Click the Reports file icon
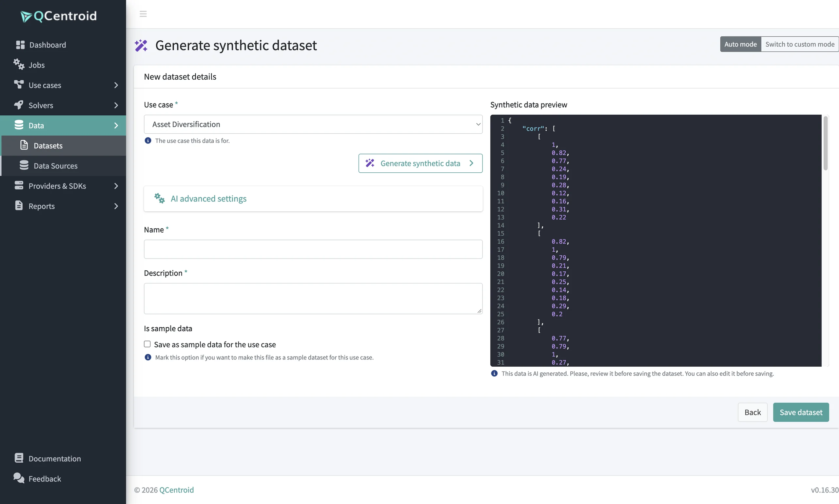The width and height of the screenshot is (839, 504). point(19,205)
